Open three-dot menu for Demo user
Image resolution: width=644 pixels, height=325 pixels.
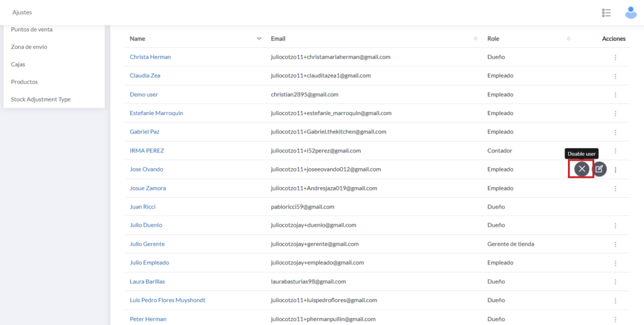coord(615,94)
